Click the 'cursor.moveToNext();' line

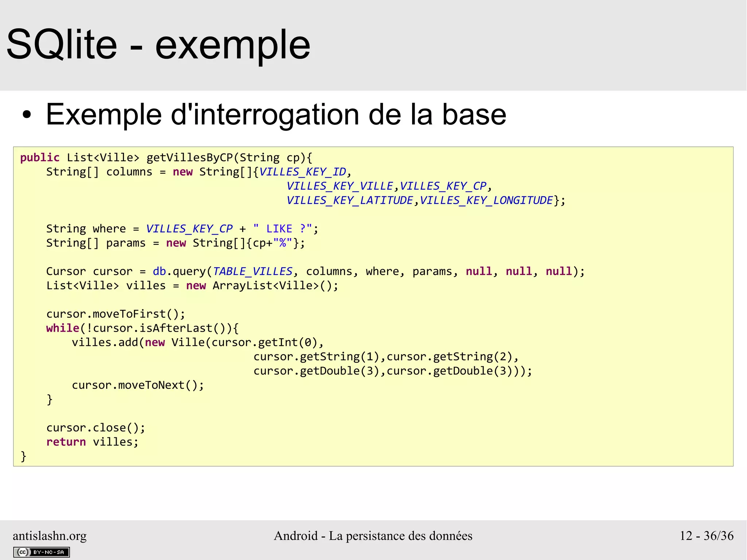(x=138, y=385)
